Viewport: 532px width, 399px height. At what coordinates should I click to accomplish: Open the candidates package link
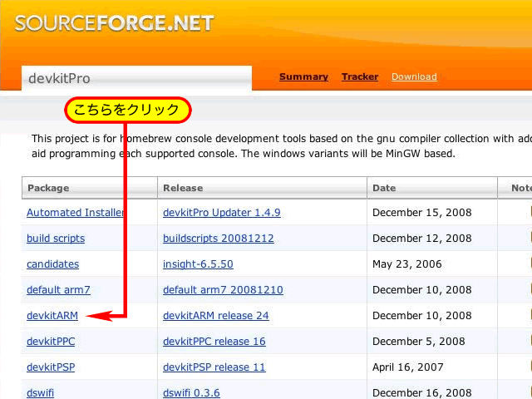coord(52,264)
